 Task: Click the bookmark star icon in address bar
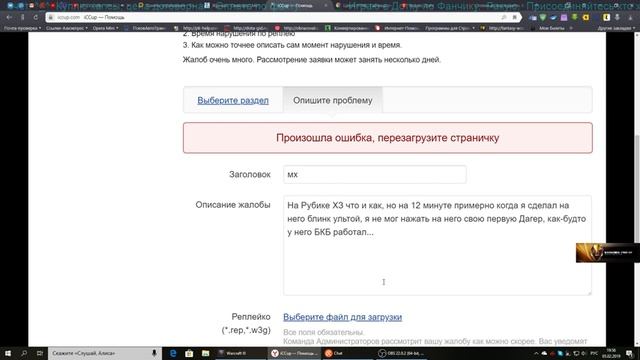point(515,17)
